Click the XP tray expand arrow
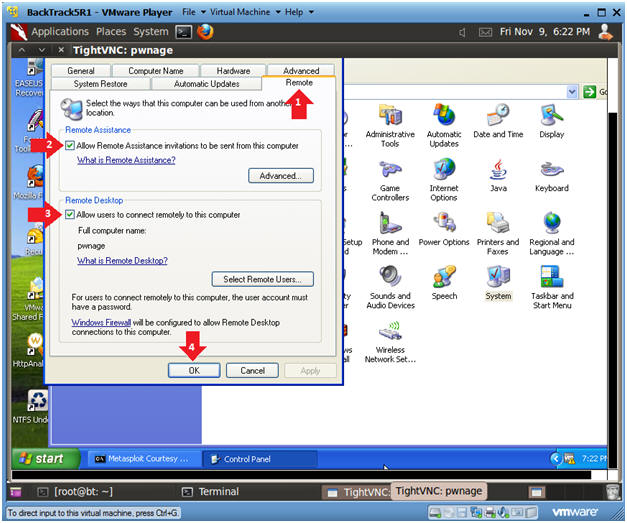 555,458
